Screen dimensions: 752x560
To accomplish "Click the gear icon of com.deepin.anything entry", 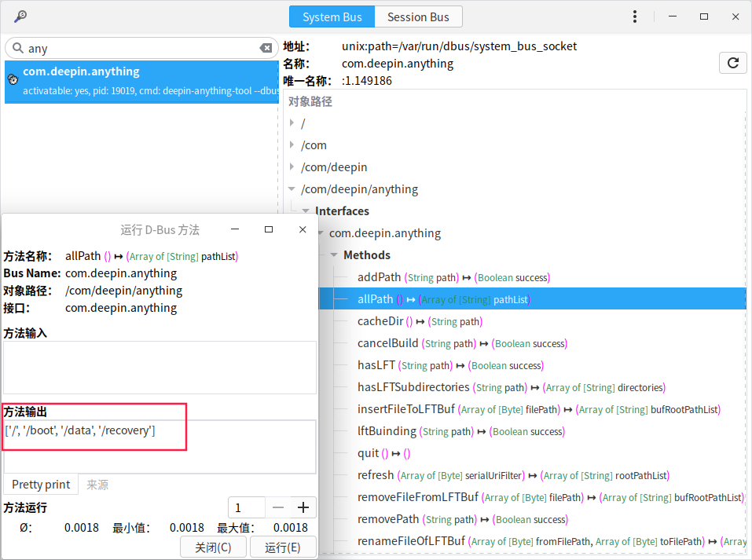I will coord(13,79).
